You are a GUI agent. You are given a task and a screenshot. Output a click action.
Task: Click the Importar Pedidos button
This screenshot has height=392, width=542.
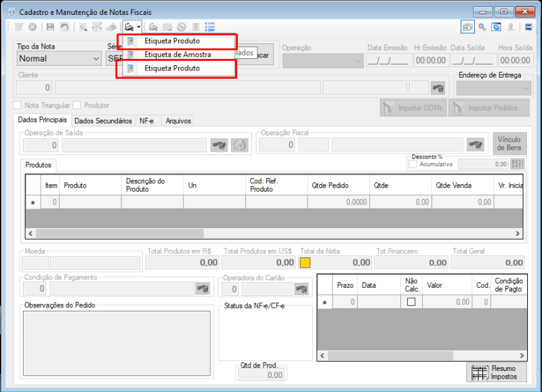pos(488,108)
